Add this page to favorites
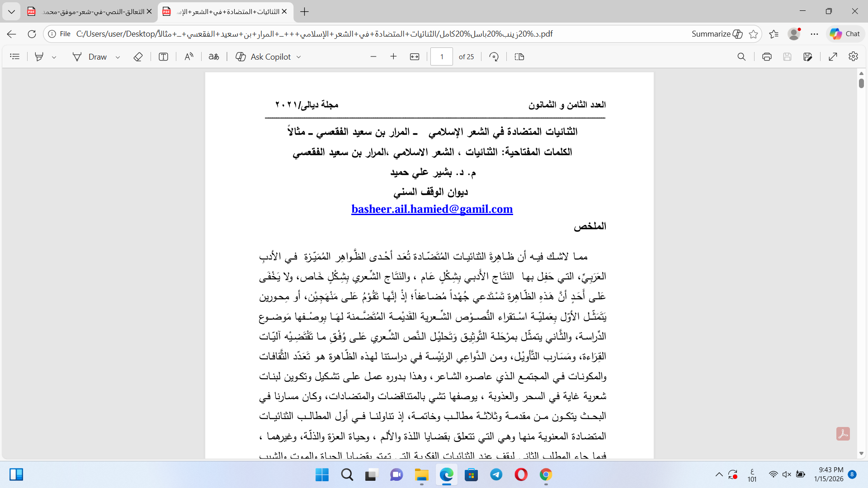This screenshot has height=488, width=868. pos(753,34)
